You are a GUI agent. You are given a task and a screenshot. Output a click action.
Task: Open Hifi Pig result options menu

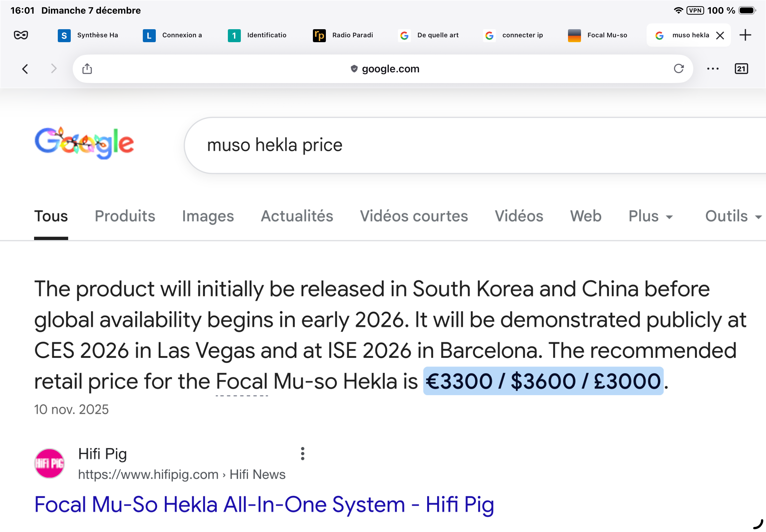coord(303,454)
